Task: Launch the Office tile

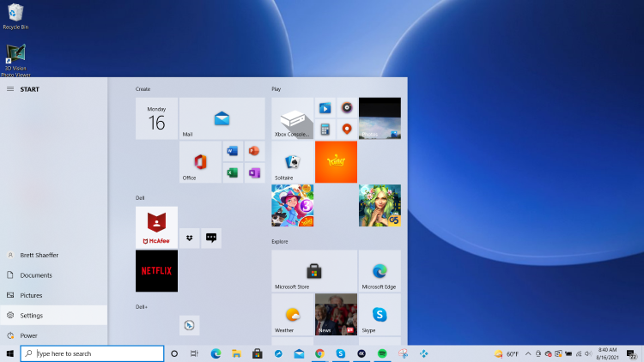Action: click(x=200, y=162)
